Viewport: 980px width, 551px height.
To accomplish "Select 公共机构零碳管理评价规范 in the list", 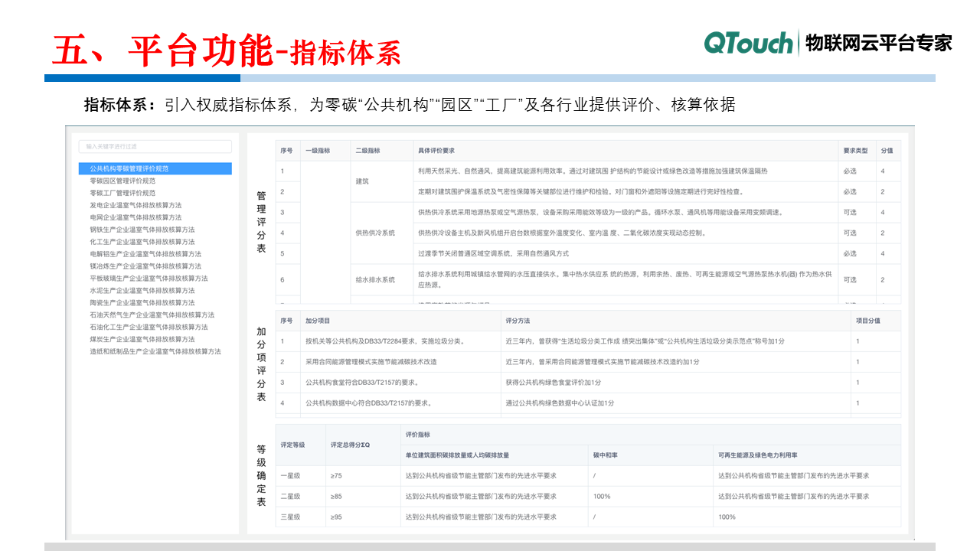I will pos(129,168).
